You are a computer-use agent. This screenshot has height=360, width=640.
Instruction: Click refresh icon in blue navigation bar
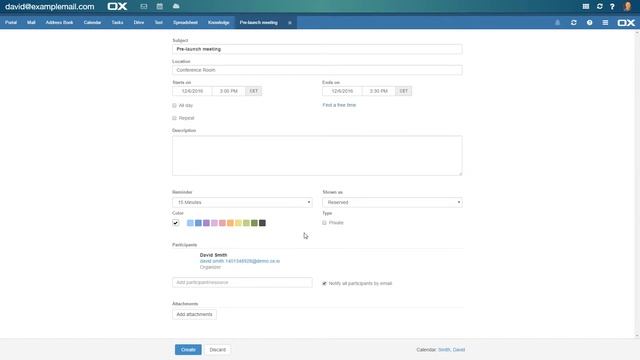coord(573,22)
